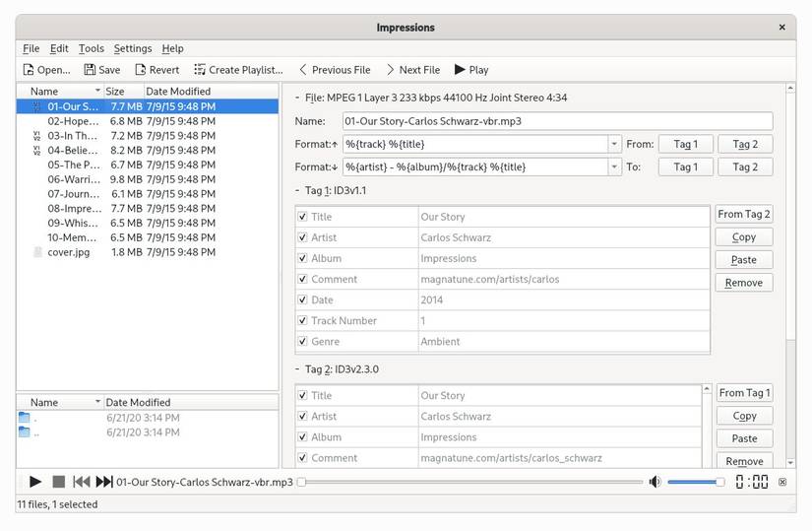
Task: Select file 08-Impre... in list
Action: [148, 209]
